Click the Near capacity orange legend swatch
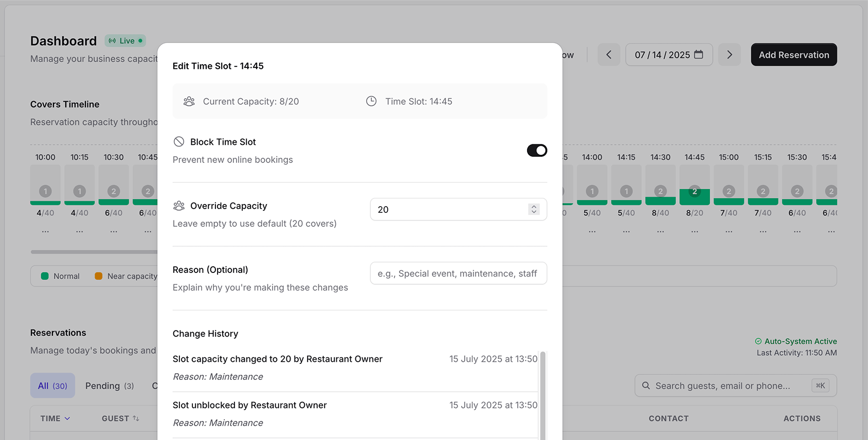Image resolution: width=868 pixels, height=440 pixels. click(x=98, y=276)
